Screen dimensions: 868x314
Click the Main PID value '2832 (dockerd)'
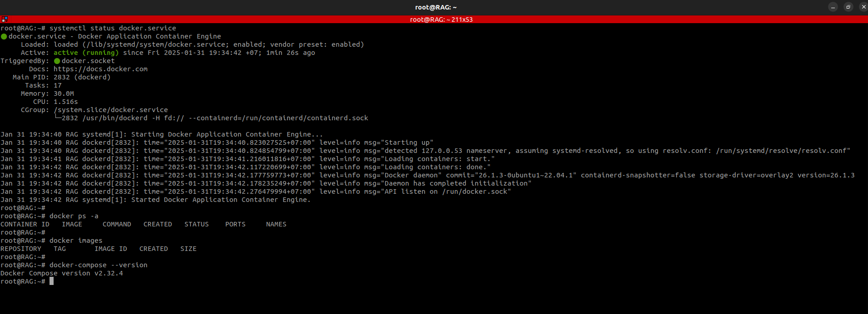82,77
